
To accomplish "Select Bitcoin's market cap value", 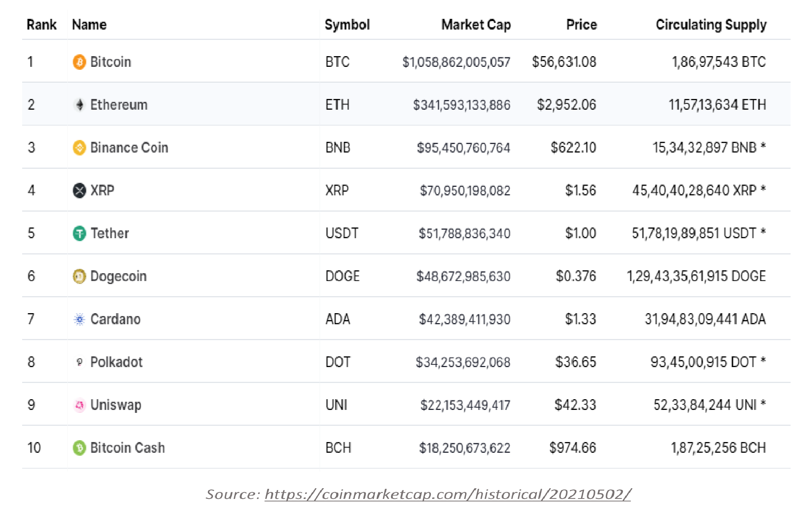I will (x=456, y=62).
